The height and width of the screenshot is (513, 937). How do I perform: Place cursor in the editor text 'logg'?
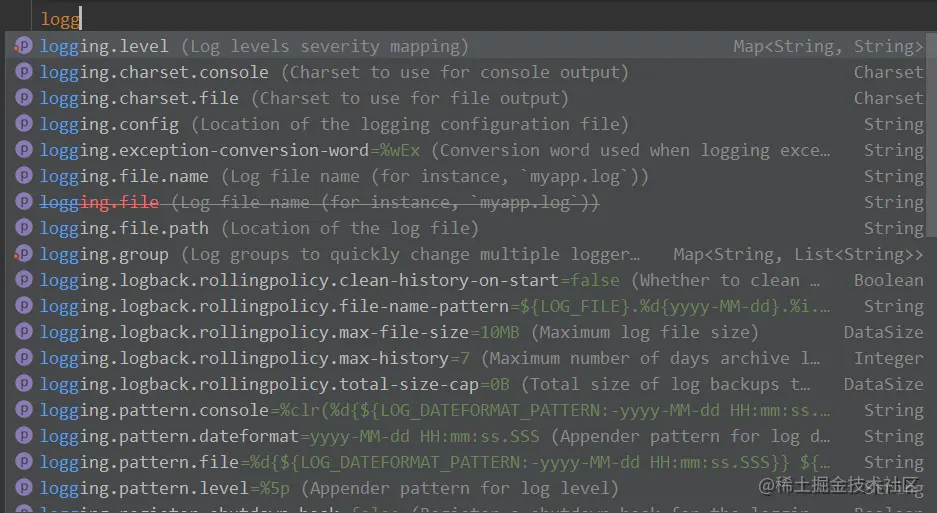pos(60,19)
